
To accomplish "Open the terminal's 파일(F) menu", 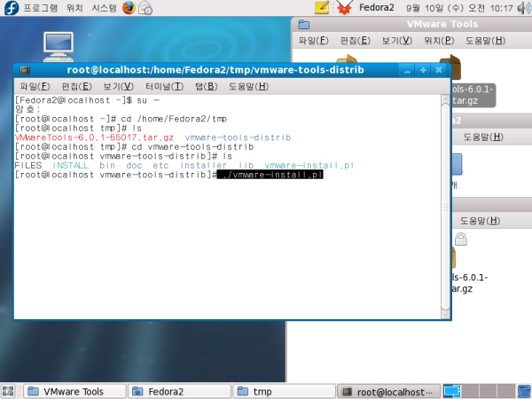I will coord(35,87).
